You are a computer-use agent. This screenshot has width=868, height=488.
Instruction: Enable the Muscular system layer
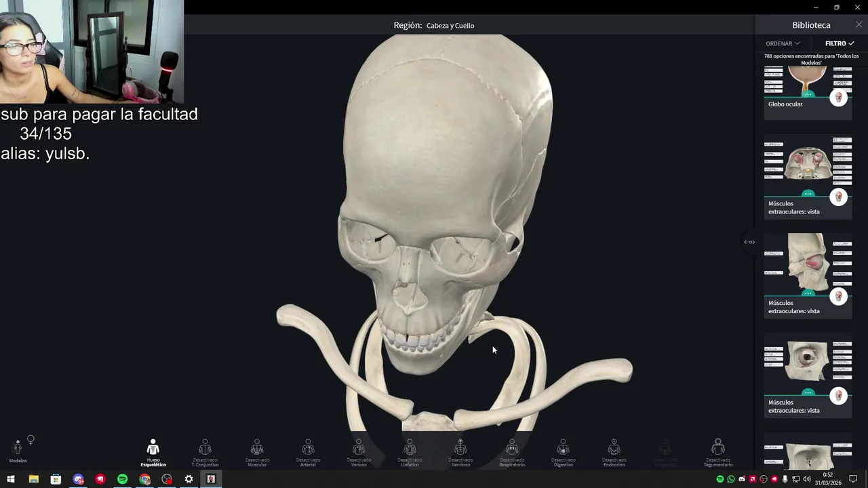(x=257, y=453)
